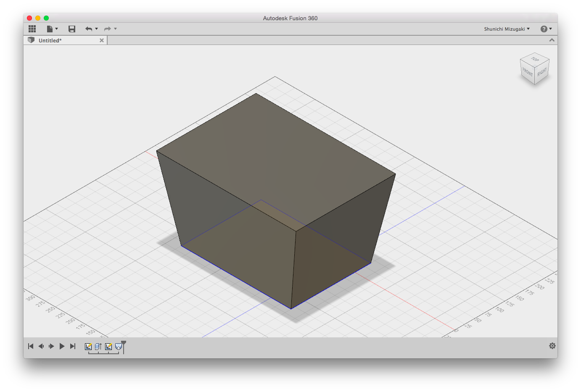Expand the redo history arrow
Image resolution: width=581 pixels, height=392 pixels.
pyautogui.click(x=116, y=29)
